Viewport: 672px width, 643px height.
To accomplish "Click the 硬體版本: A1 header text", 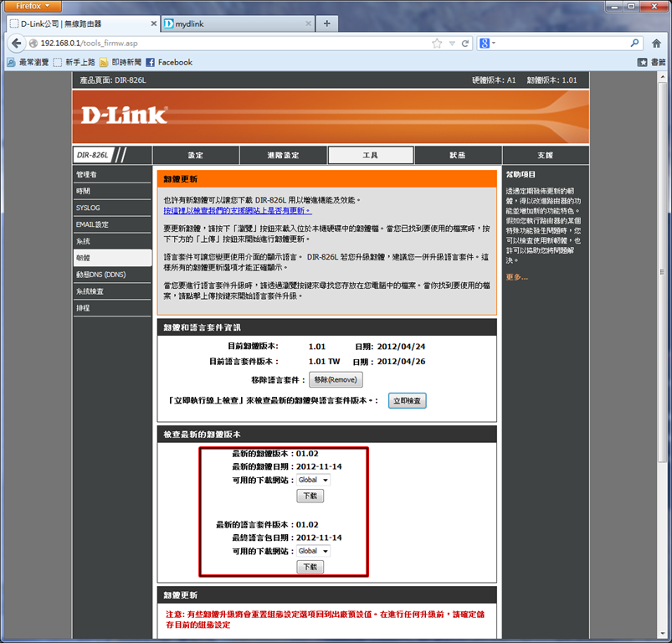I will pyautogui.click(x=494, y=80).
